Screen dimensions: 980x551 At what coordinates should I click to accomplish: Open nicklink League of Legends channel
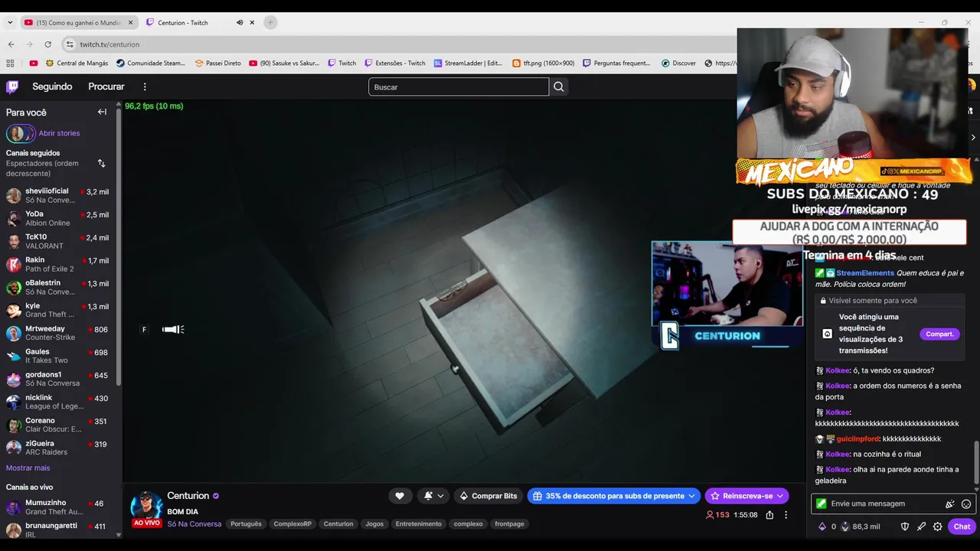[58, 402]
